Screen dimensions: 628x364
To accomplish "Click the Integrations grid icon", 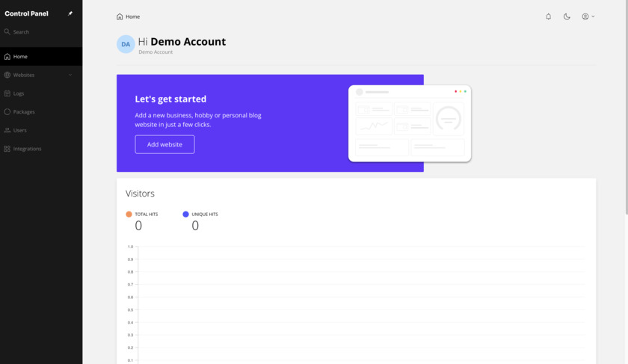I will click(x=7, y=149).
